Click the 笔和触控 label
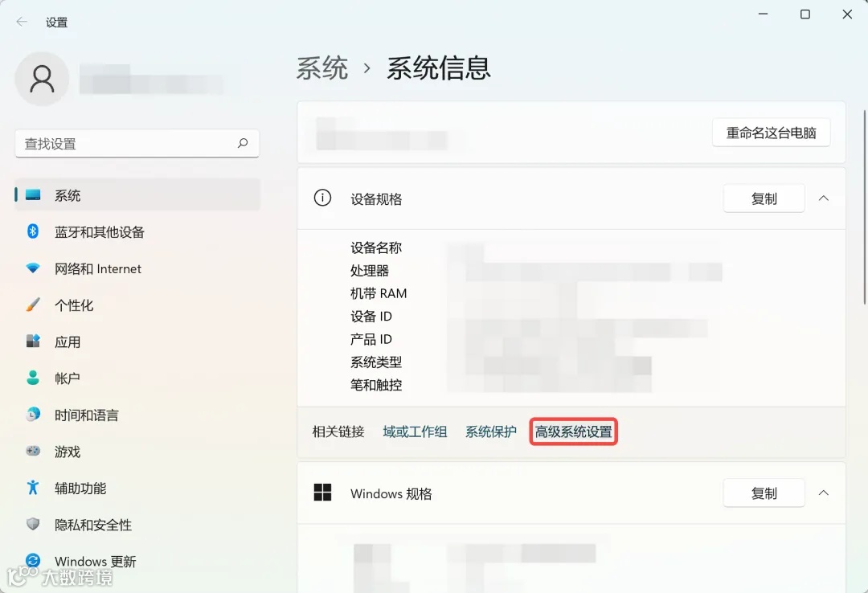Image resolution: width=868 pixels, height=593 pixels. click(376, 385)
